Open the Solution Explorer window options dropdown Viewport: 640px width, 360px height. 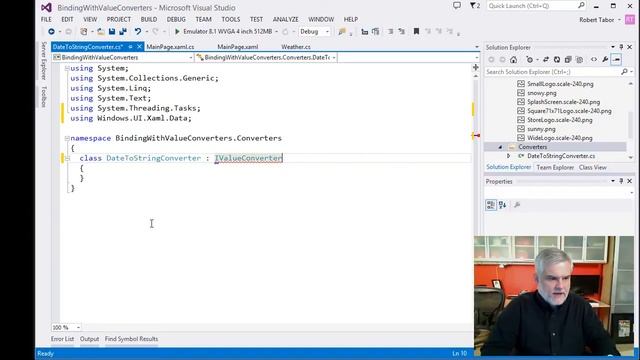(x=613, y=47)
